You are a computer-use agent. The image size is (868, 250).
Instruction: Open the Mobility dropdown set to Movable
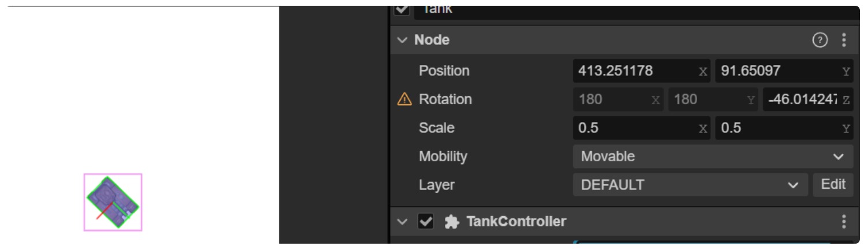pyautogui.click(x=713, y=157)
